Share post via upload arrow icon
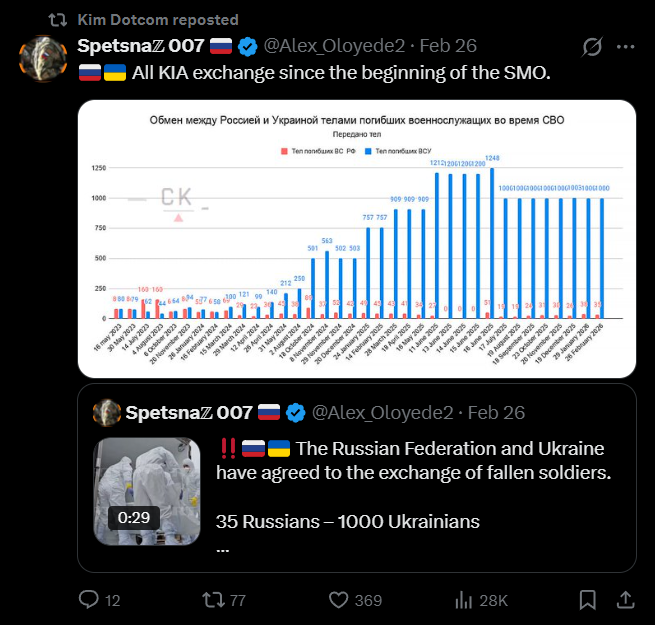The image size is (655, 625). click(625, 599)
